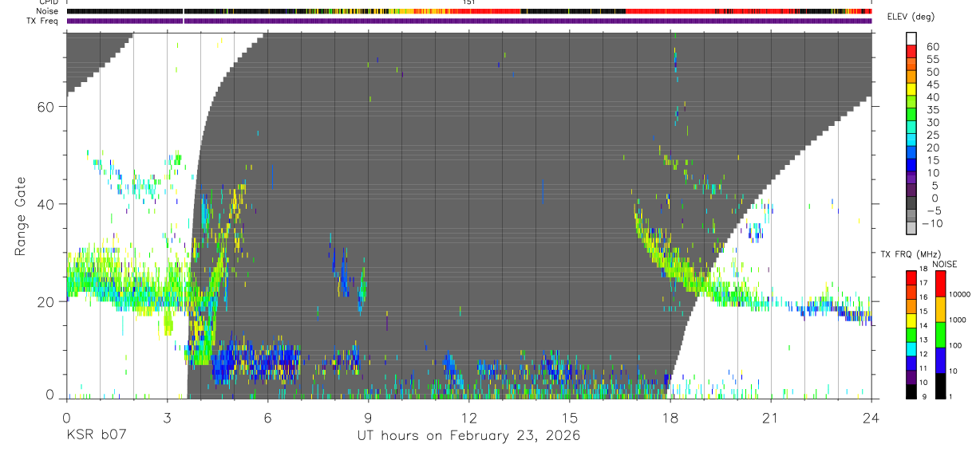Pick the blue NOISE segment between 10 and 100
Viewport: 980px width, 452px height.
coord(941,360)
